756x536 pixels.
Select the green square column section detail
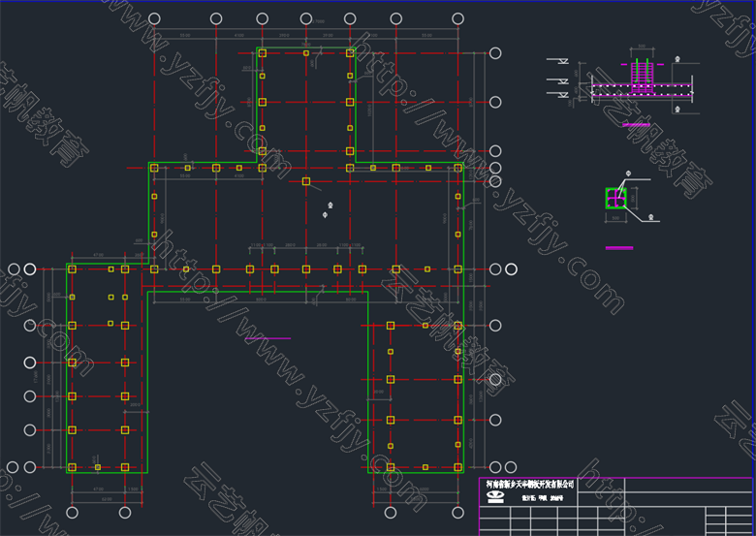(x=615, y=198)
